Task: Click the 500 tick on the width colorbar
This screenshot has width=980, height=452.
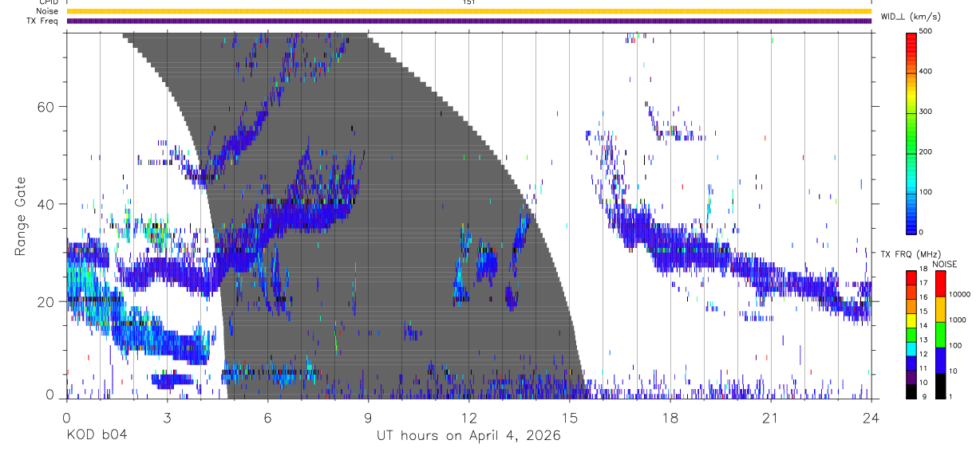Action: 927,32
